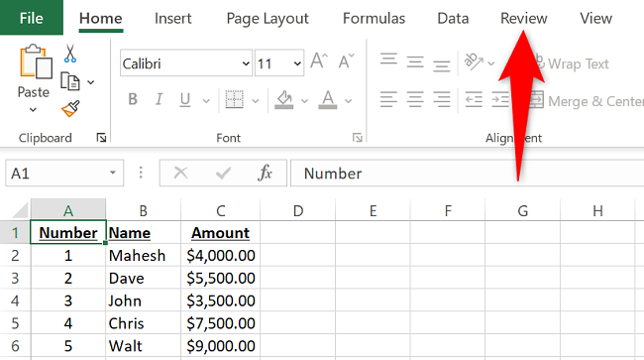Cut selection with scissors icon
Image resolution: width=644 pixels, height=360 pixels.
[x=69, y=54]
